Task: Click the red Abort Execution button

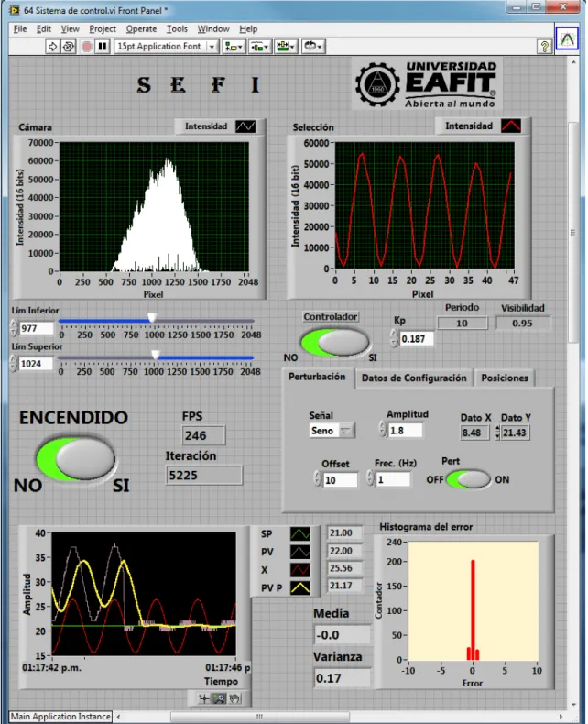Action: point(86,46)
